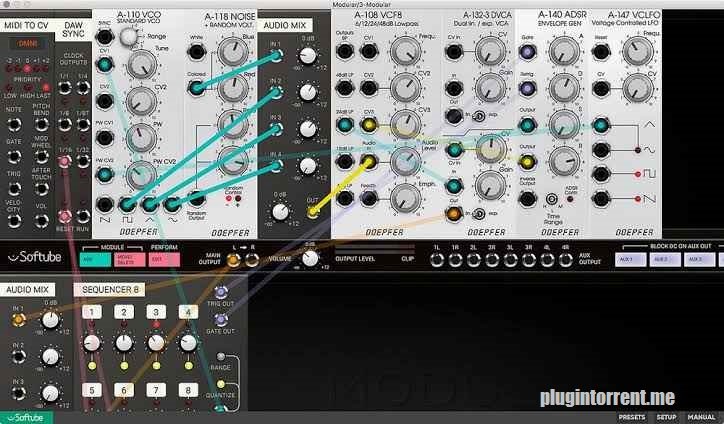The height and width of the screenshot is (424, 724).
Task: Select step 7 button on Sequencer 8
Action: tap(156, 390)
